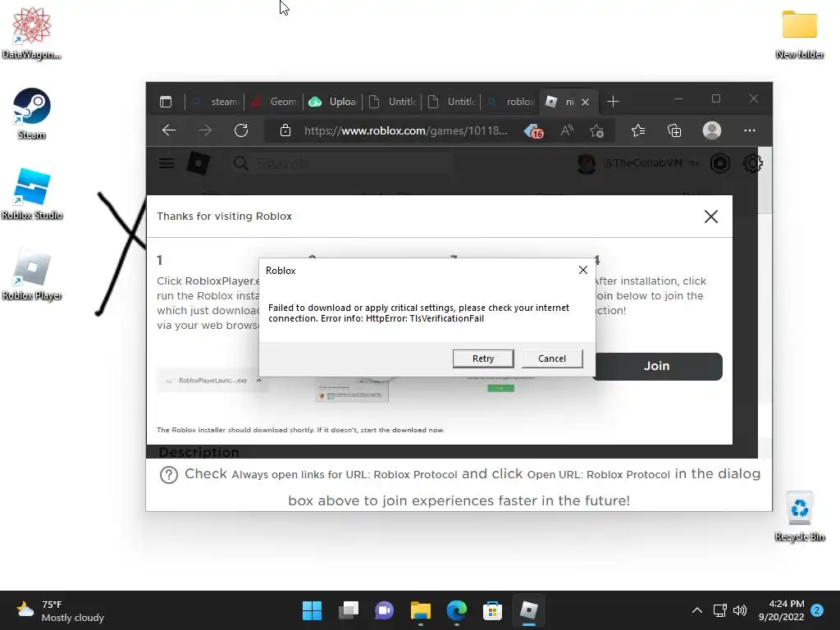The width and height of the screenshot is (840, 630).
Task: Click the Roblox taskbar icon
Action: [x=529, y=610]
